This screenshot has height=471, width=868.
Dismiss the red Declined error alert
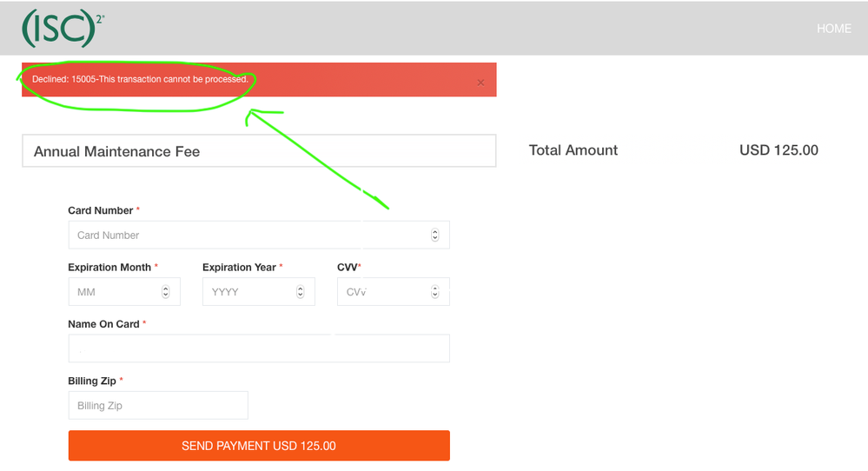[x=480, y=83]
